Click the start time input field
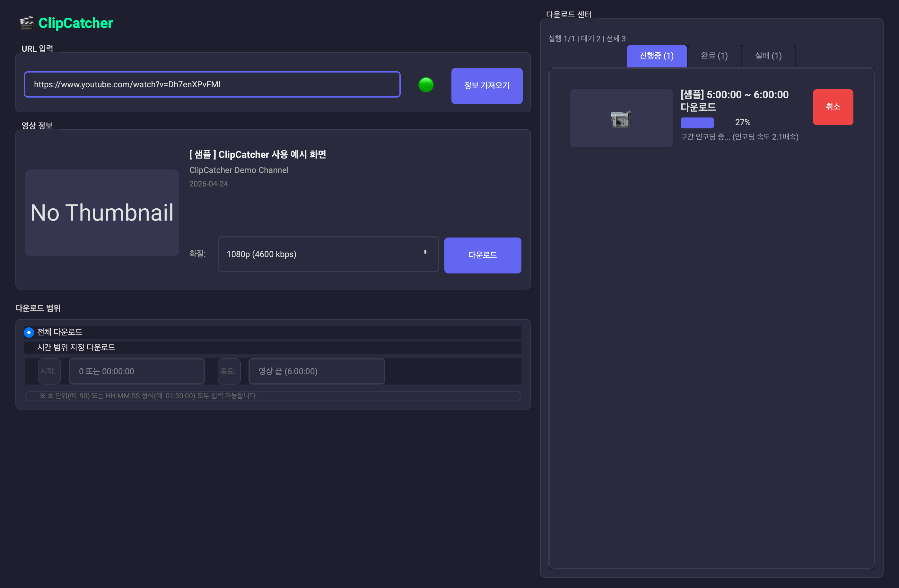Viewport: 899px width, 588px height. click(136, 371)
